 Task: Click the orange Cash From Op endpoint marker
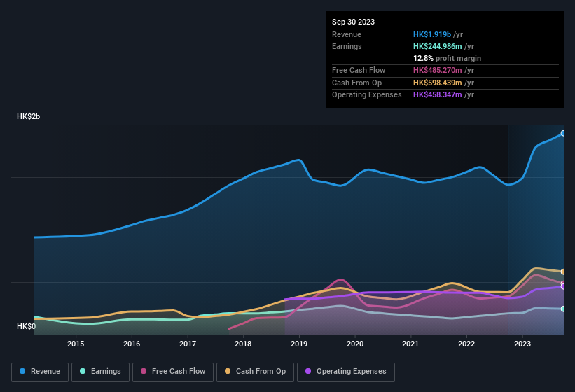tap(563, 272)
